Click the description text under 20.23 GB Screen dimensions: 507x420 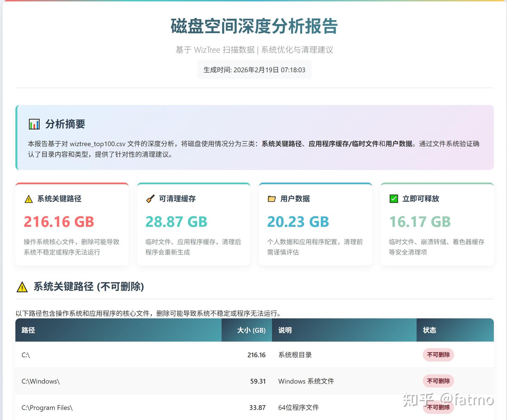[315, 247]
